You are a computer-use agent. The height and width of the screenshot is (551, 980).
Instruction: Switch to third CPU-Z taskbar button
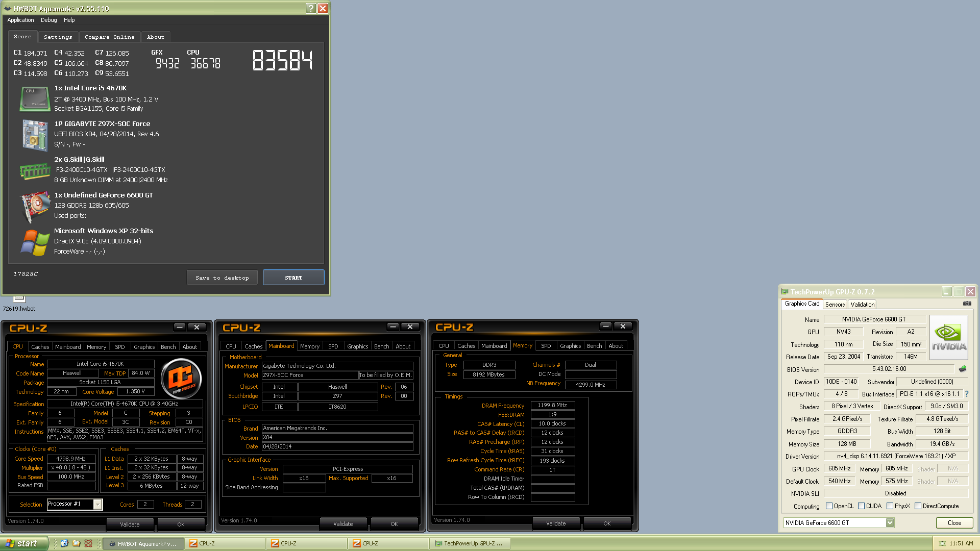388,543
